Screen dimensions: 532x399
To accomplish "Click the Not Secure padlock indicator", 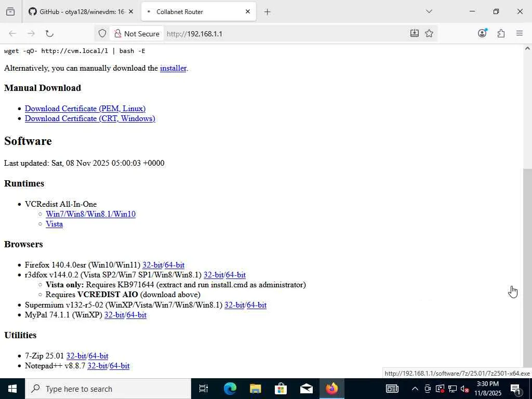I will tap(137, 34).
